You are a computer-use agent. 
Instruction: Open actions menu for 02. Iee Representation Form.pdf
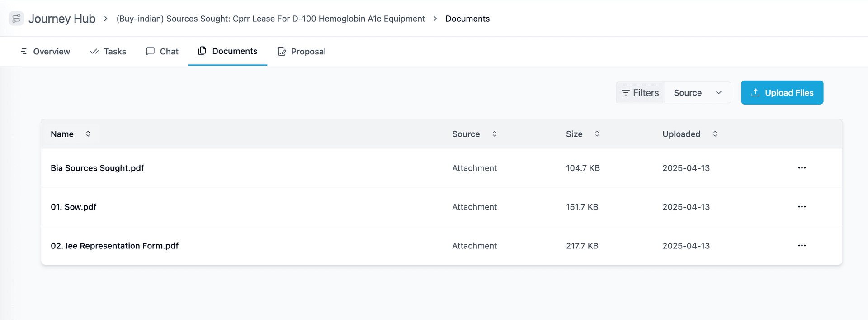[802, 246]
